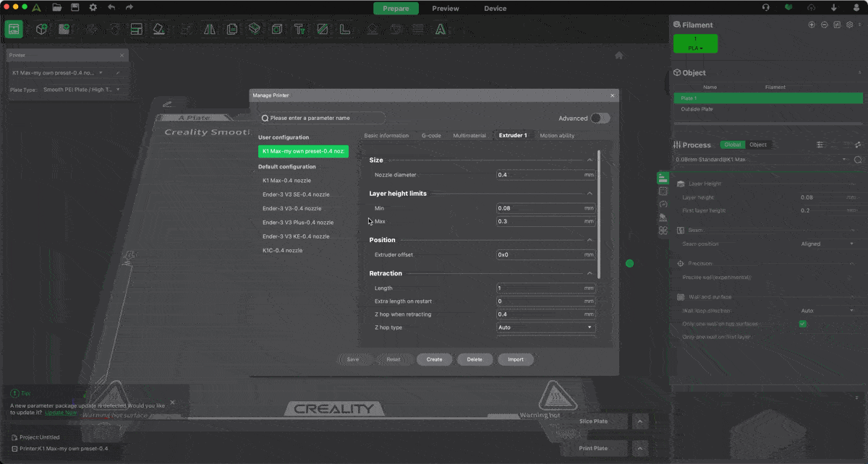Click the save project floppy disk icon
868x464 pixels.
(75, 7)
